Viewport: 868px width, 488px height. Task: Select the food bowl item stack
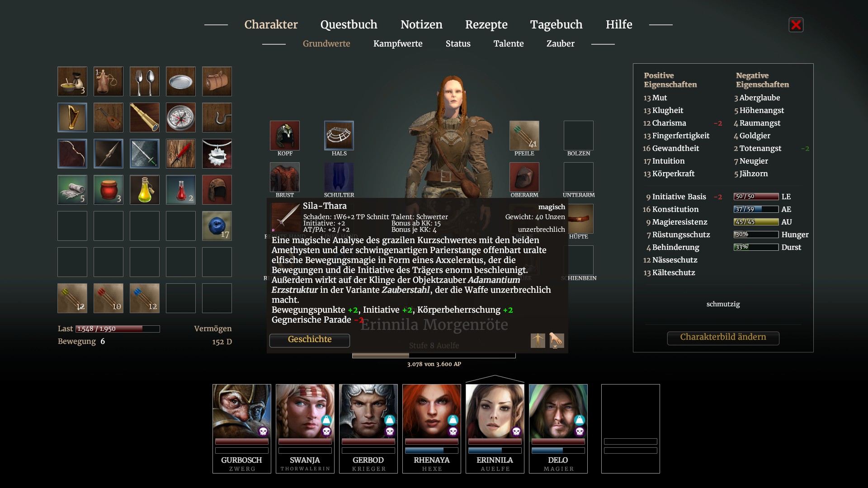click(x=72, y=81)
